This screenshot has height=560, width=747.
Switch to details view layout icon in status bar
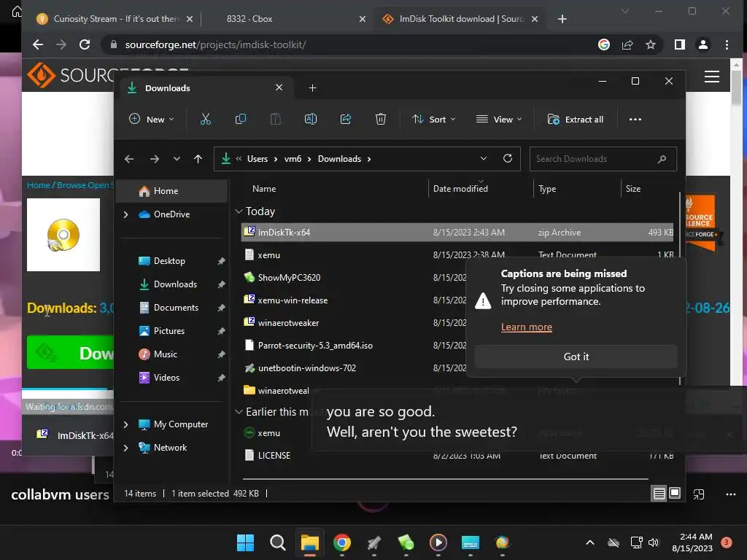(659, 494)
